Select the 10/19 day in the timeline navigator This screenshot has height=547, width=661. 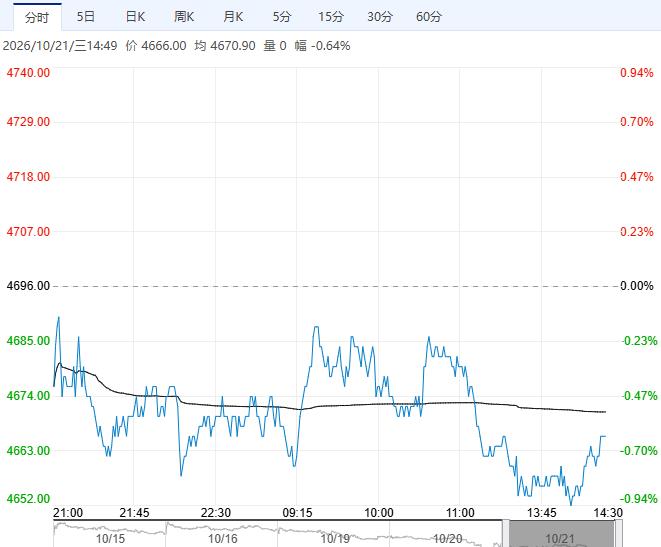coord(335,538)
